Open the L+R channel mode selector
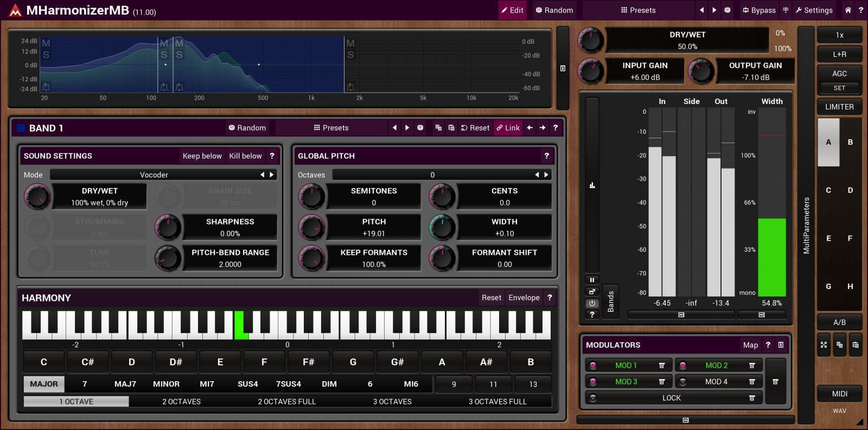This screenshot has width=868, height=430. click(x=839, y=54)
